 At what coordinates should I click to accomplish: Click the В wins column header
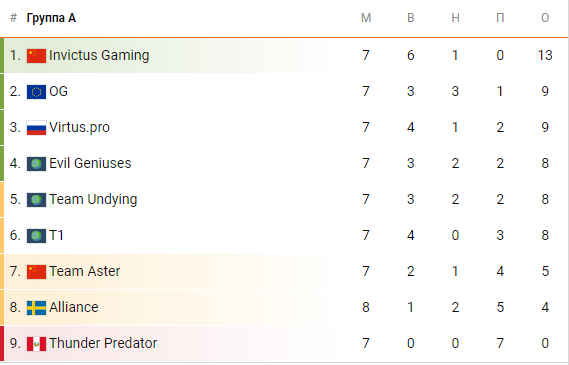(410, 18)
